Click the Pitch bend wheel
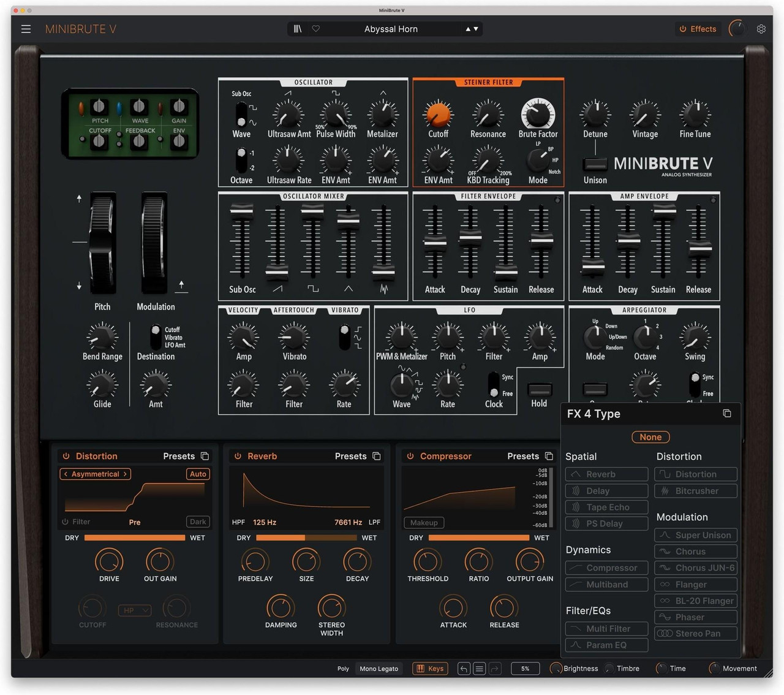This screenshot has height=695, width=784. pos(102,243)
